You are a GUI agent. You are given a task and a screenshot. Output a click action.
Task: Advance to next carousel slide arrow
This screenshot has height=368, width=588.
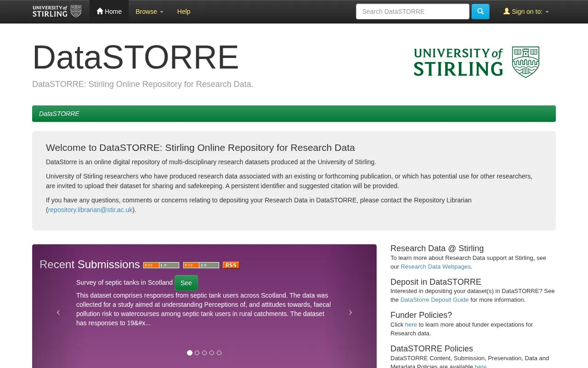pyautogui.click(x=351, y=312)
